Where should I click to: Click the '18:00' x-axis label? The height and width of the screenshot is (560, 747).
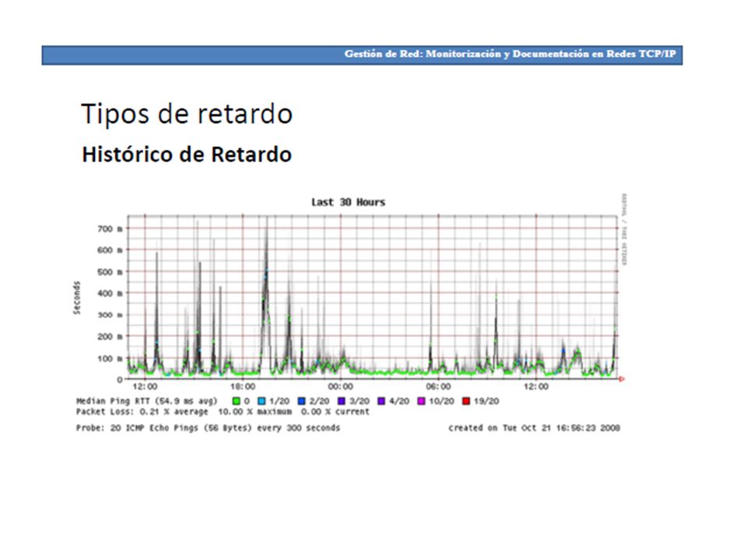243,387
